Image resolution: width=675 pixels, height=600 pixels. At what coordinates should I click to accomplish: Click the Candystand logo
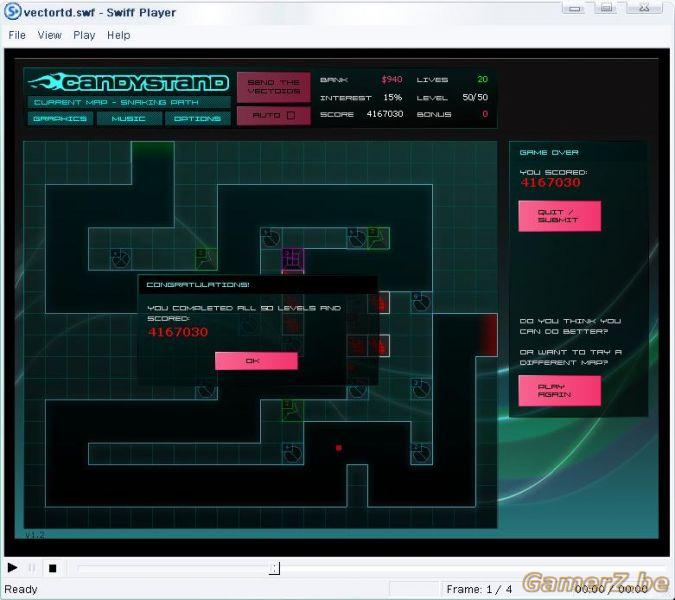[x=129, y=82]
